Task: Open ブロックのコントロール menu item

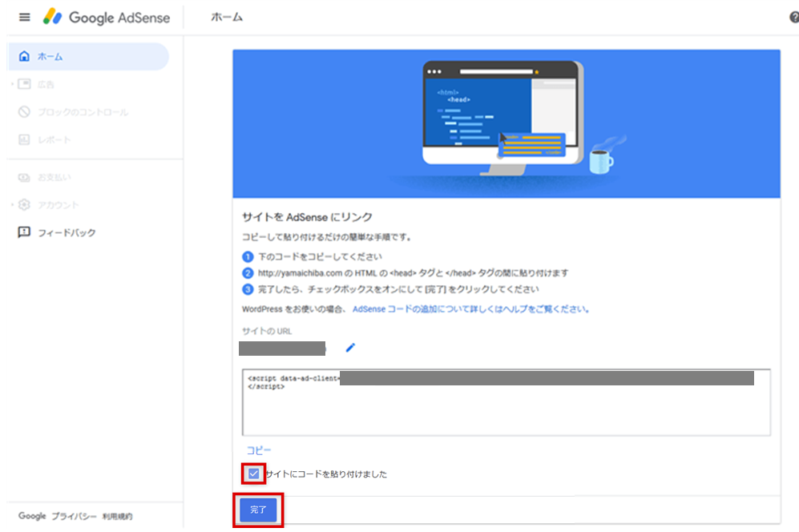Action: (83, 112)
